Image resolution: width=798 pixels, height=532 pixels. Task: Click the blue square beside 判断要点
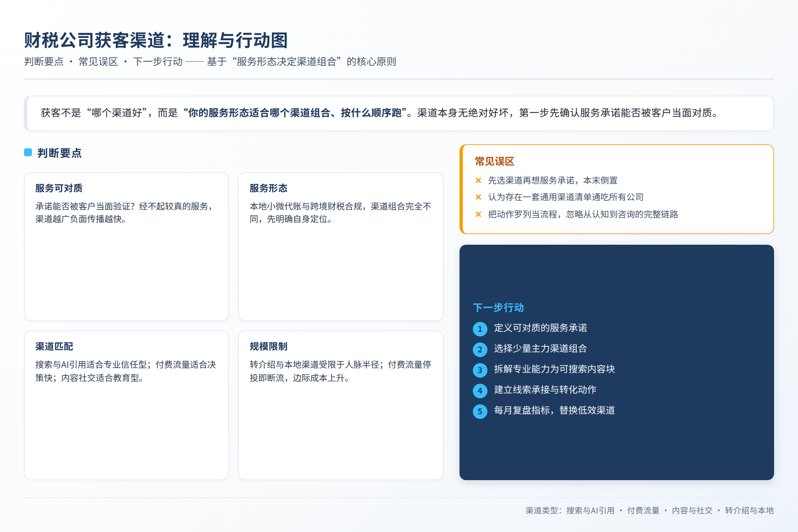(28, 152)
